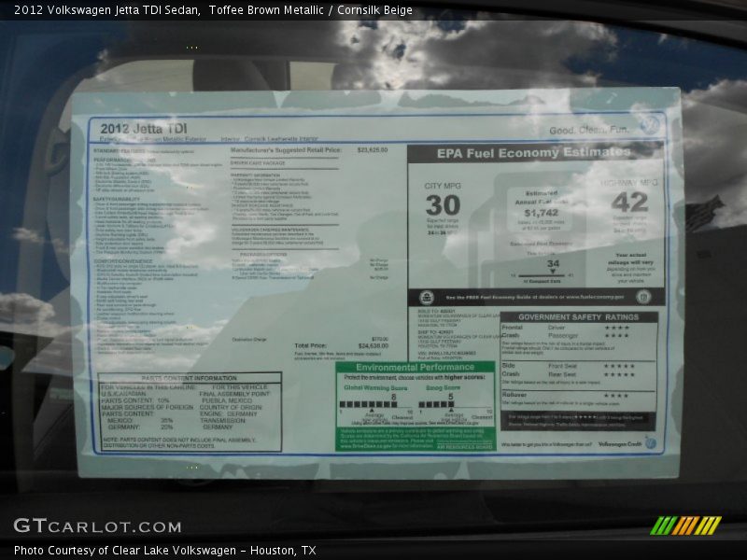Click the "Environmental Performance" green header
This screenshot has width=747, height=560.
tap(415, 367)
